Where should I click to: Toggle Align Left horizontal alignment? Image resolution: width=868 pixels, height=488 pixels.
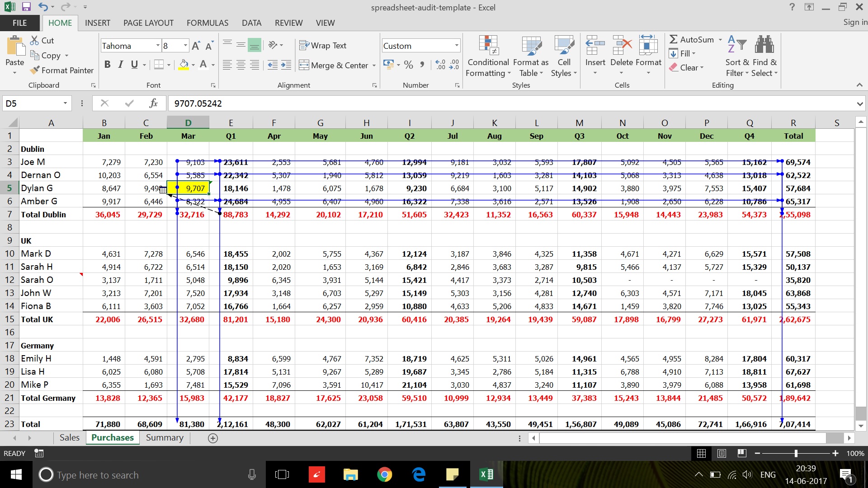click(227, 65)
